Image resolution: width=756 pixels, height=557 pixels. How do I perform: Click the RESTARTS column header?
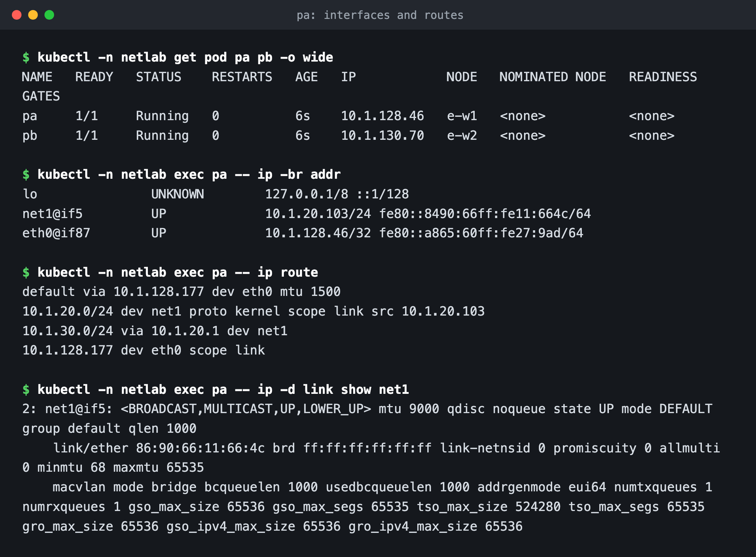click(242, 77)
